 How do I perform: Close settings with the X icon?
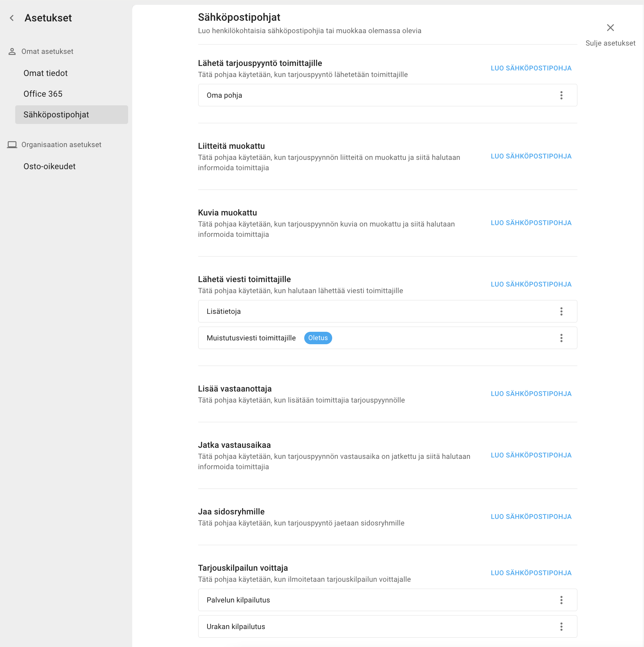(x=610, y=28)
